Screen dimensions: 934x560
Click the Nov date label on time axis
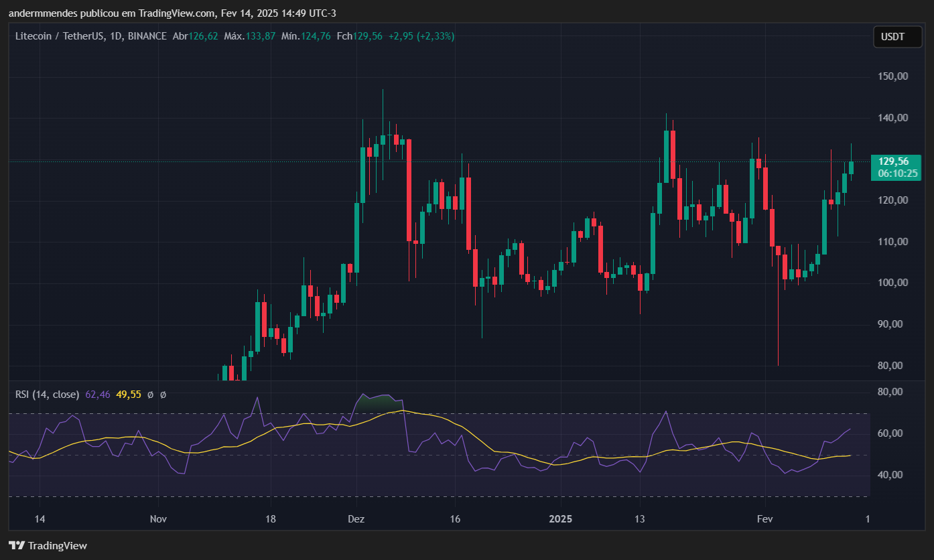(x=158, y=519)
